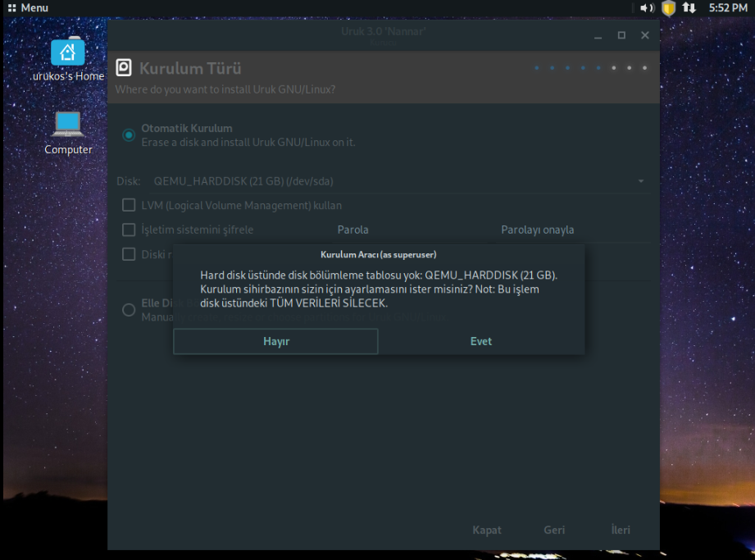Click Hayır to decline partition table creation
The image size is (755, 560).
[275, 341]
